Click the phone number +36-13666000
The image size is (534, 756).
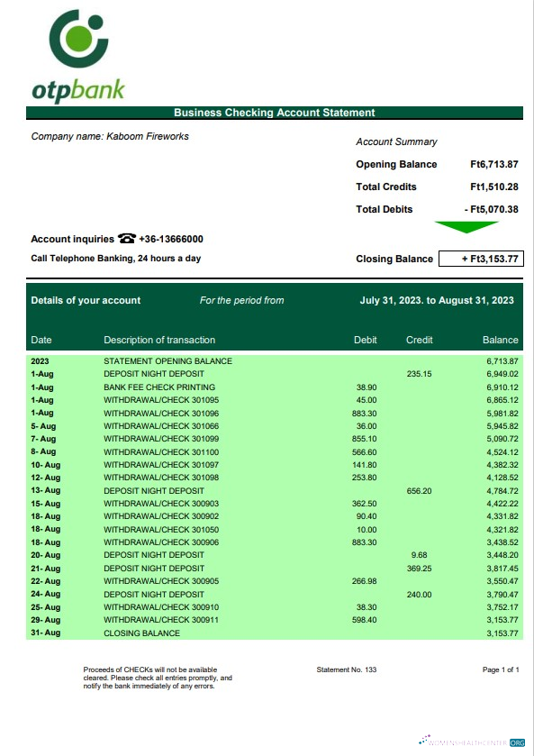[171, 239]
